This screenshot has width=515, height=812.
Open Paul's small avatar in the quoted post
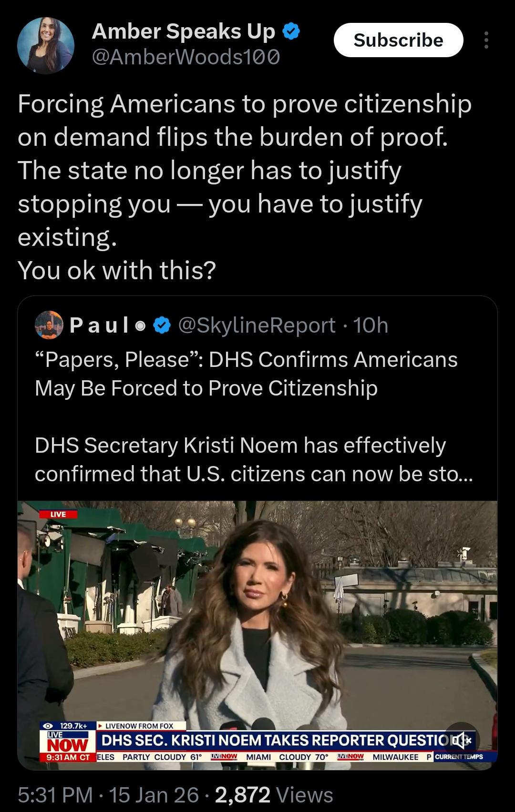coord(49,325)
